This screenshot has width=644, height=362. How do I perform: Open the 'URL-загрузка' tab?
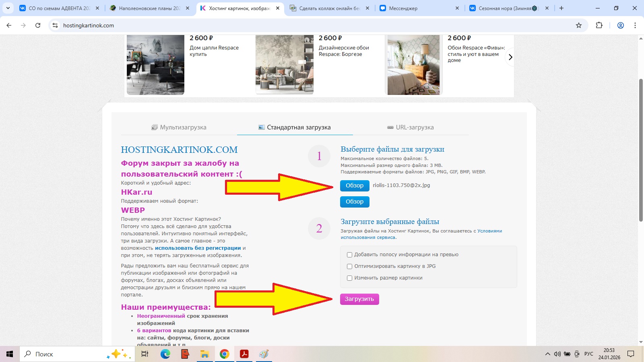point(411,128)
